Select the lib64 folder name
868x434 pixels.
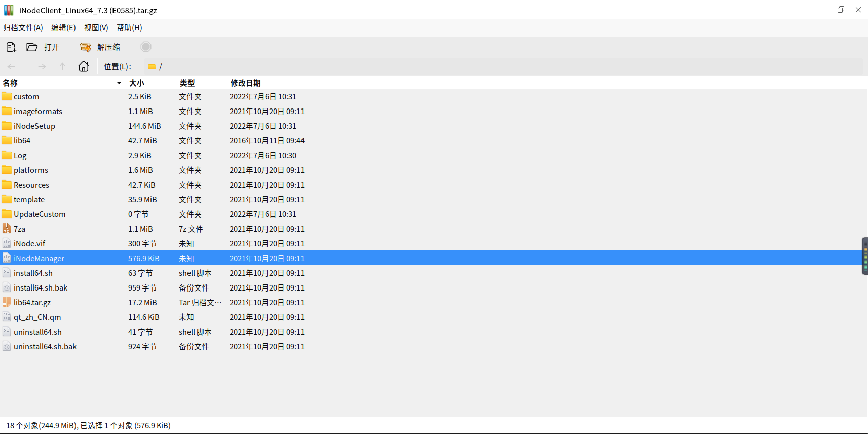coord(22,140)
